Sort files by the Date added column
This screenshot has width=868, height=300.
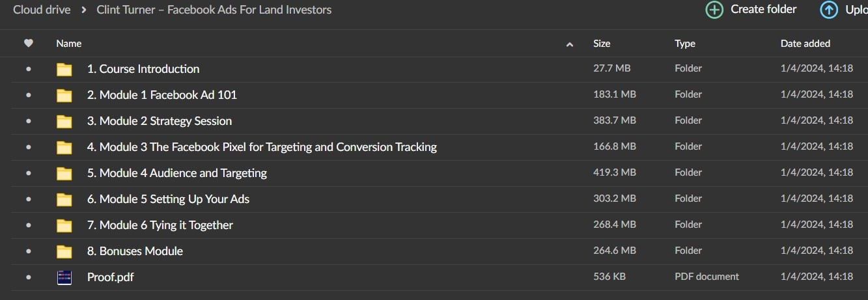point(805,44)
